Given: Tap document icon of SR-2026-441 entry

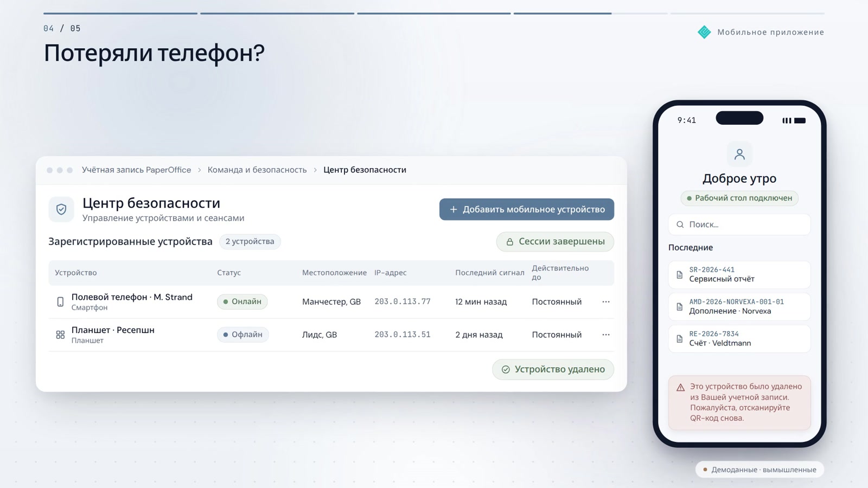Looking at the screenshot, I should click(679, 275).
